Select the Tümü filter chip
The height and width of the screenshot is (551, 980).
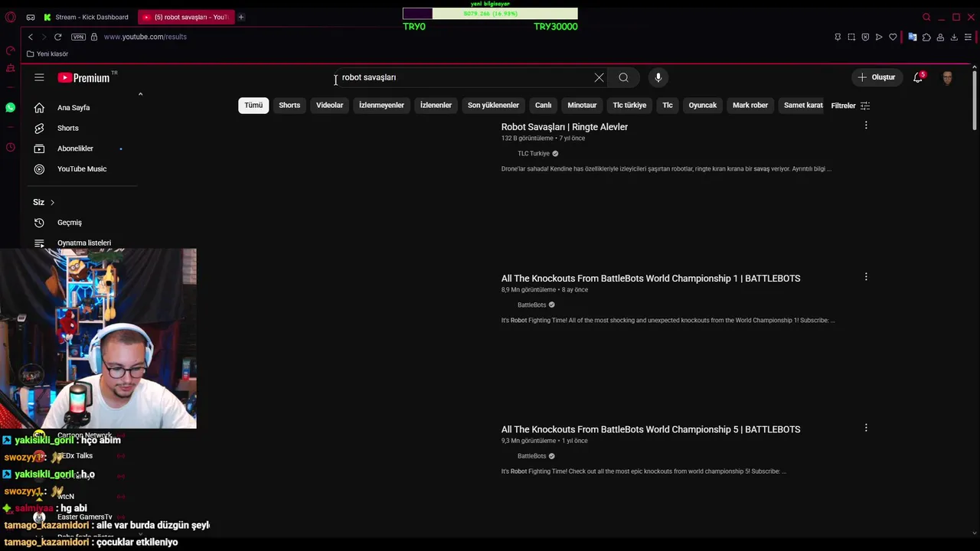tap(253, 105)
